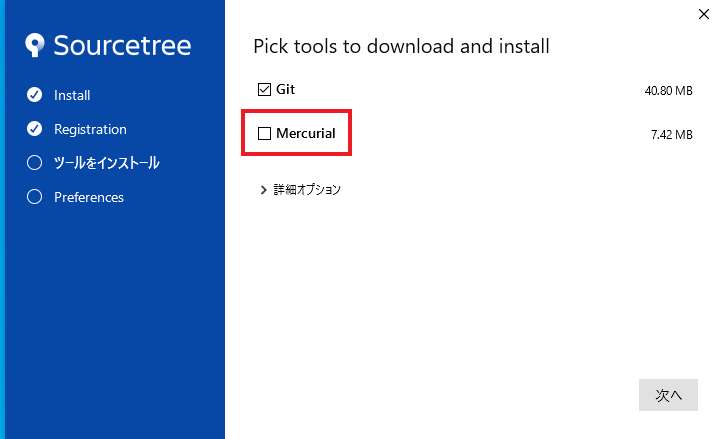
Task: Click the Git label text
Action: [285, 89]
